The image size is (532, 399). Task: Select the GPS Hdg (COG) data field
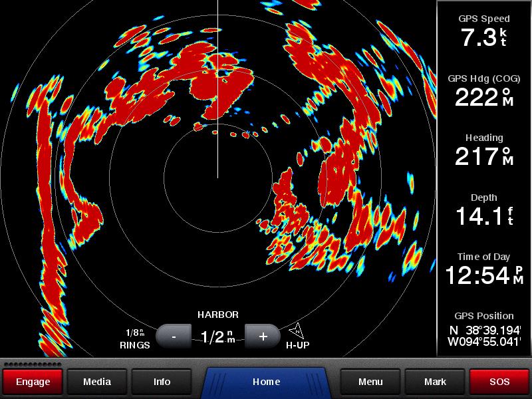pos(483,91)
